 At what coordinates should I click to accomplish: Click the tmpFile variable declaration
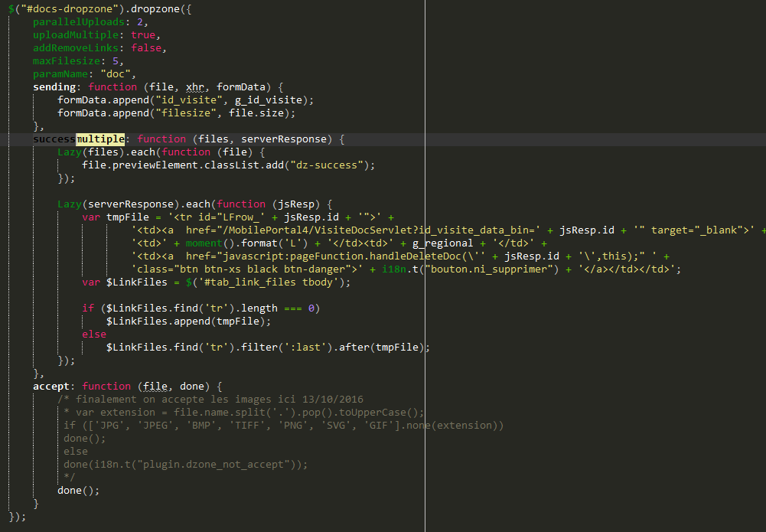[x=124, y=217]
